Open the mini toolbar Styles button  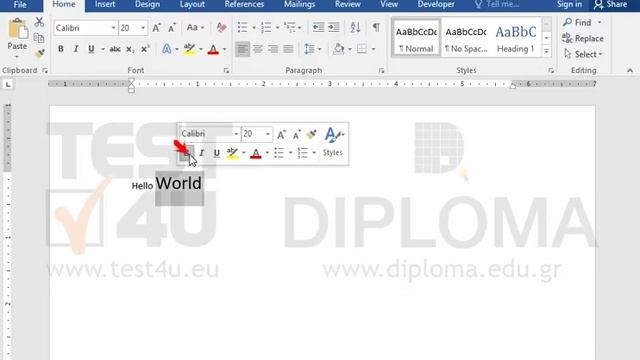(x=333, y=142)
